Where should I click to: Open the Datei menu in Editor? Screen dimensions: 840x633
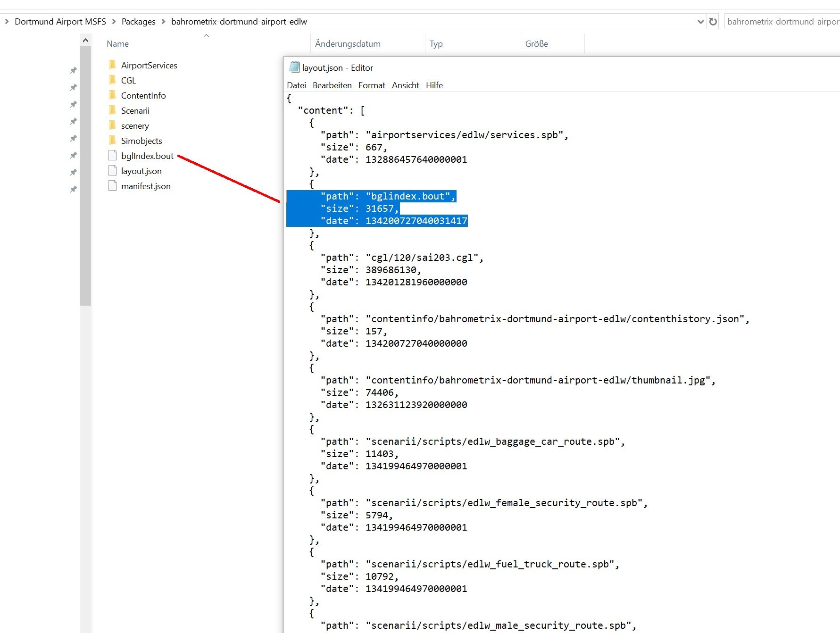pyautogui.click(x=296, y=85)
